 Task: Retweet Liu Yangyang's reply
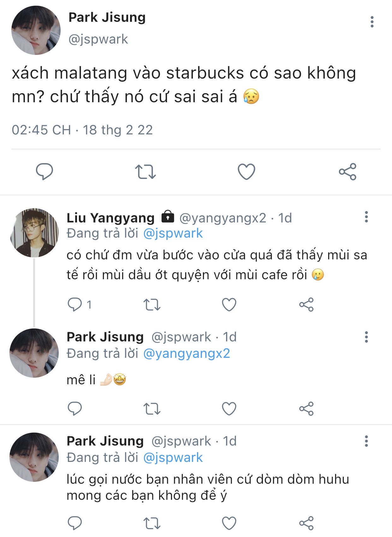pyautogui.click(x=152, y=305)
